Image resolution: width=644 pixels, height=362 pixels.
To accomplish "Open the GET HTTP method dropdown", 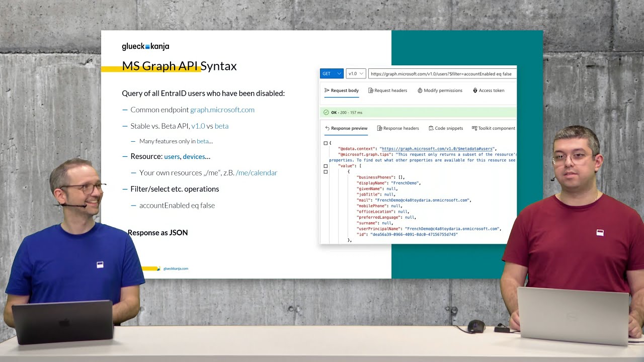I will click(332, 73).
